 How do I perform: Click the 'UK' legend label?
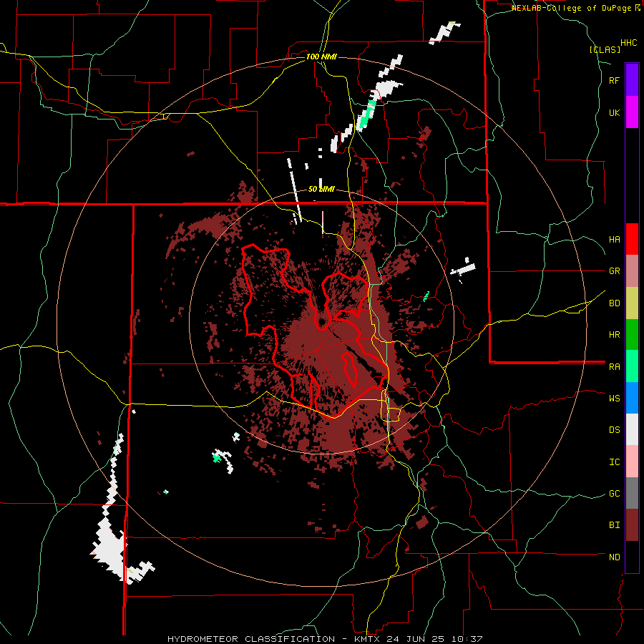pyautogui.click(x=614, y=112)
